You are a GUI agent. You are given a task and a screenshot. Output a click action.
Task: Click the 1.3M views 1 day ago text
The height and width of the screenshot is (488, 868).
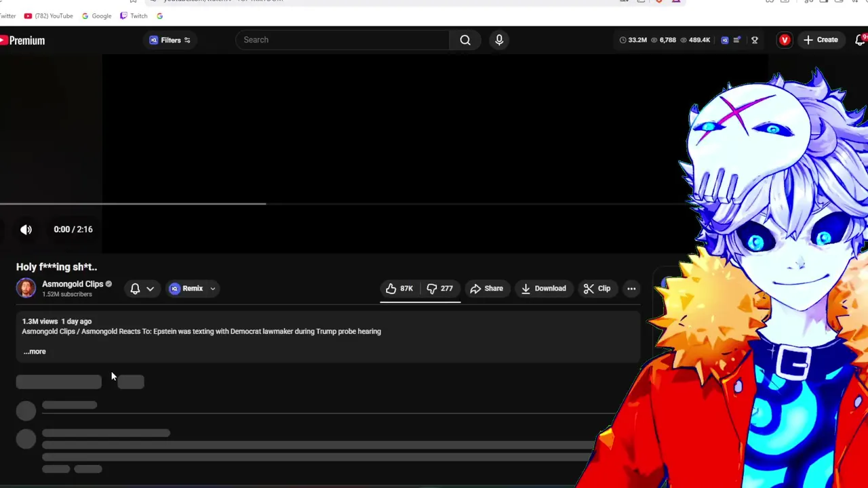click(56, 321)
